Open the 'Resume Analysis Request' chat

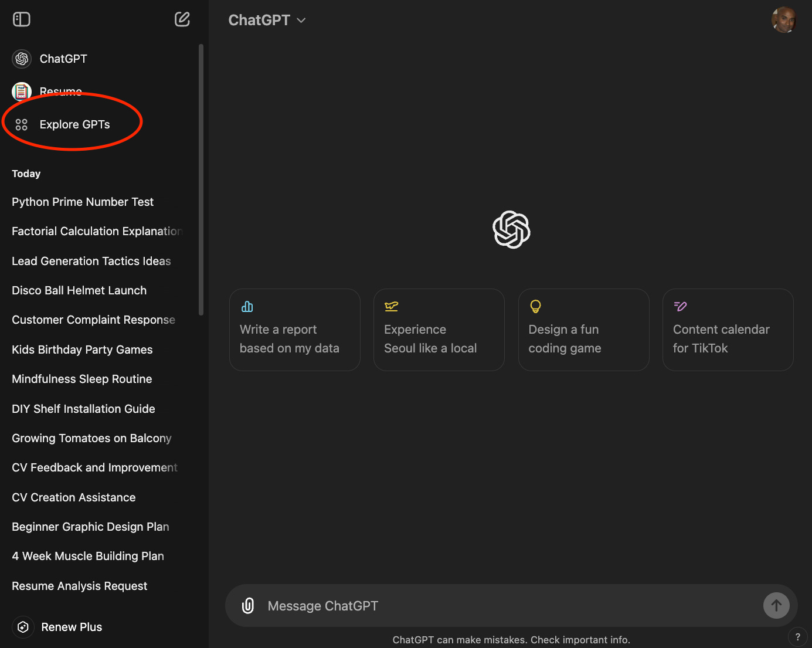click(80, 586)
